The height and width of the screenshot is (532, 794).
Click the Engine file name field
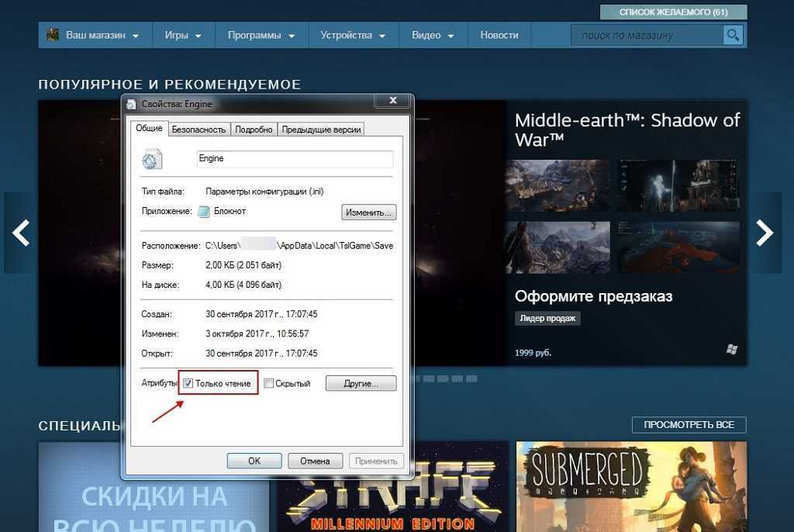295,158
